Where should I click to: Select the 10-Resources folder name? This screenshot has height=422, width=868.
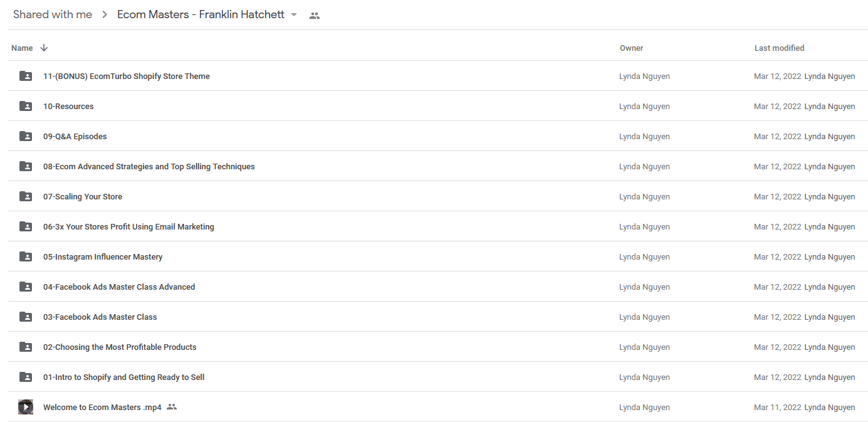(68, 106)
